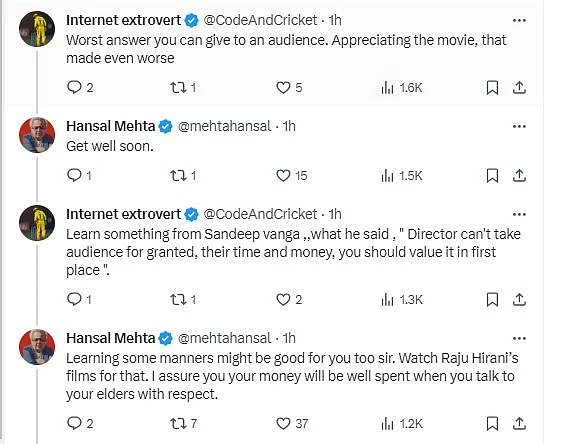Share the last Hansal Mehta tweet

[x=519, y=423]
